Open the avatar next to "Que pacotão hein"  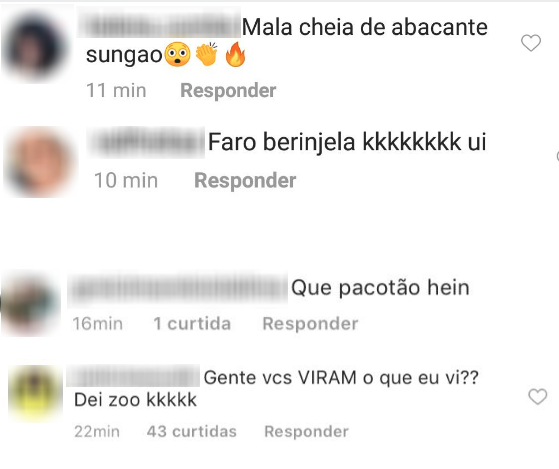tap(31, 304)
